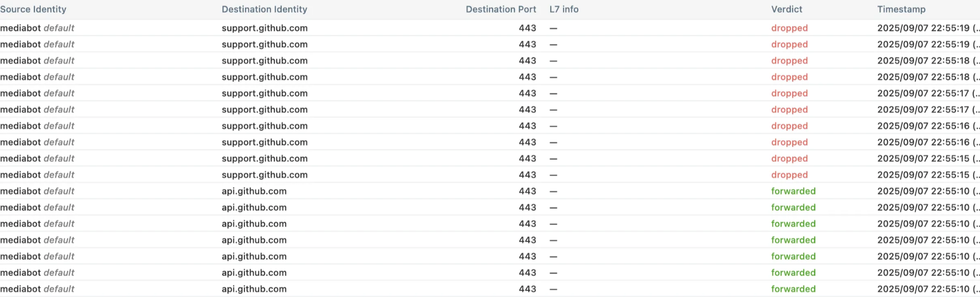Select the bottom-most api.github.com destination cell
The height and width of the screenshot is (297, 980).
pos(254,289)
